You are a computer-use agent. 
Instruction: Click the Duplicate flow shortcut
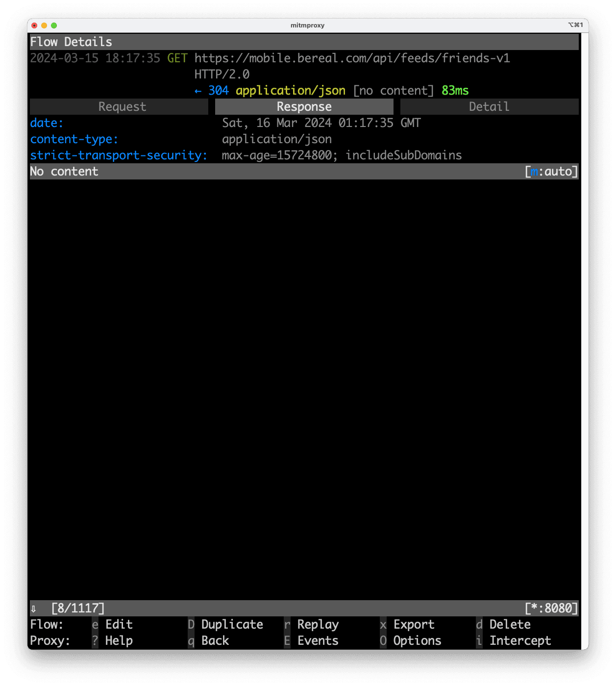point(232,624)
